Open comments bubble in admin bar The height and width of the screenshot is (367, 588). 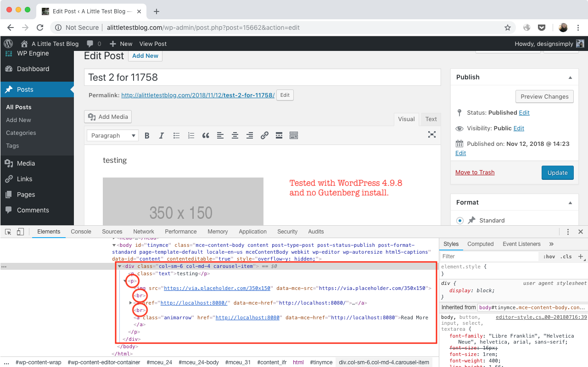click(94, 44)
